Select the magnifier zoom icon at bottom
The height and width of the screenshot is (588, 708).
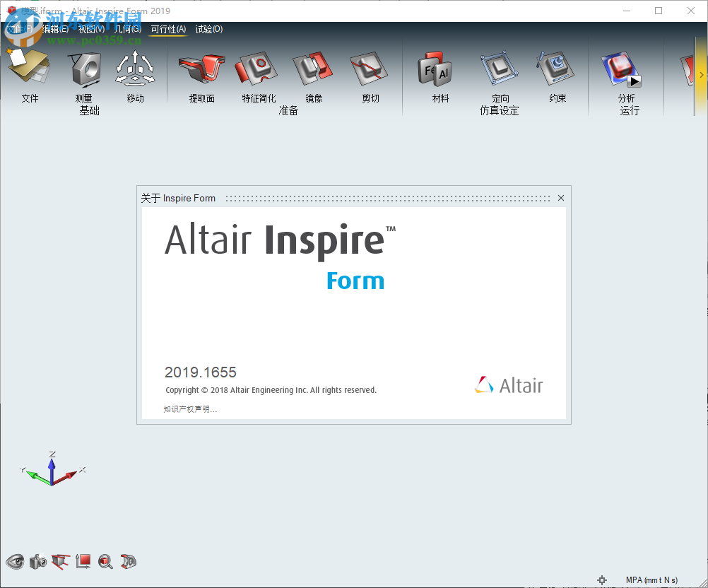[105, 562]
